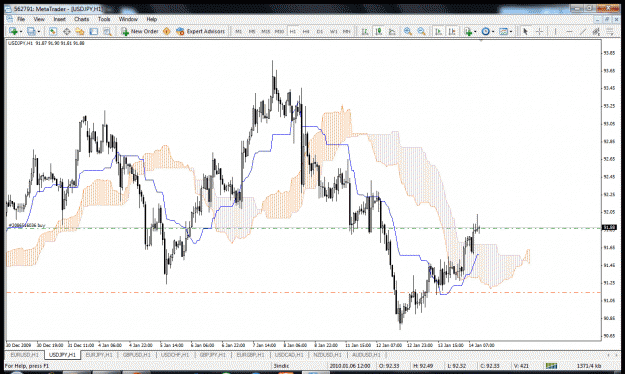
Task: Expand the Profiles dropdown arrow
Action: click(x=39, y=31)
